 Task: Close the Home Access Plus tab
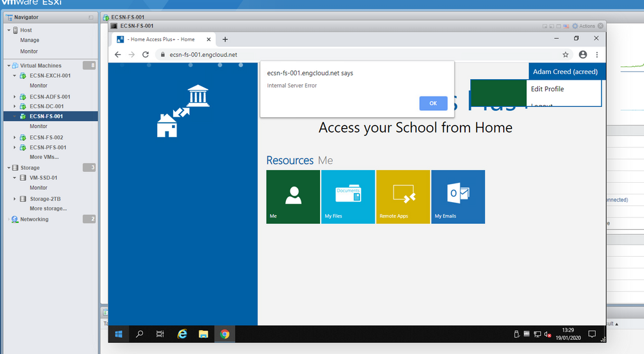(209, 39)
